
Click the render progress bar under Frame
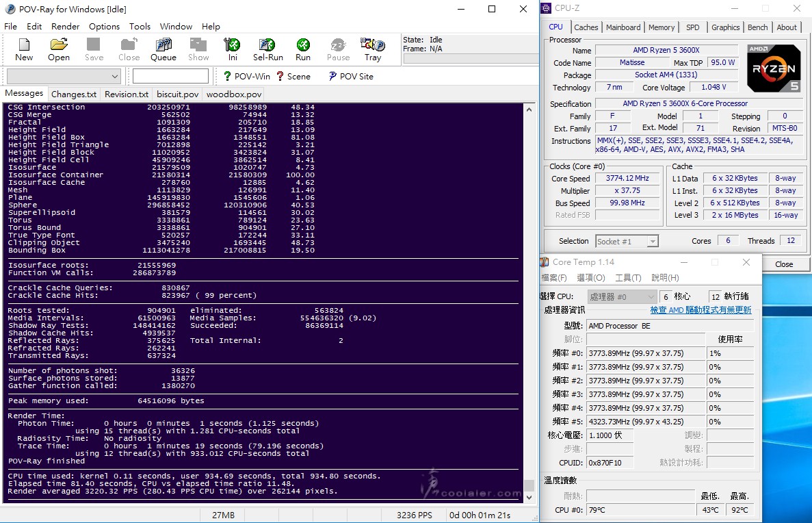click(x=470, y=59)
